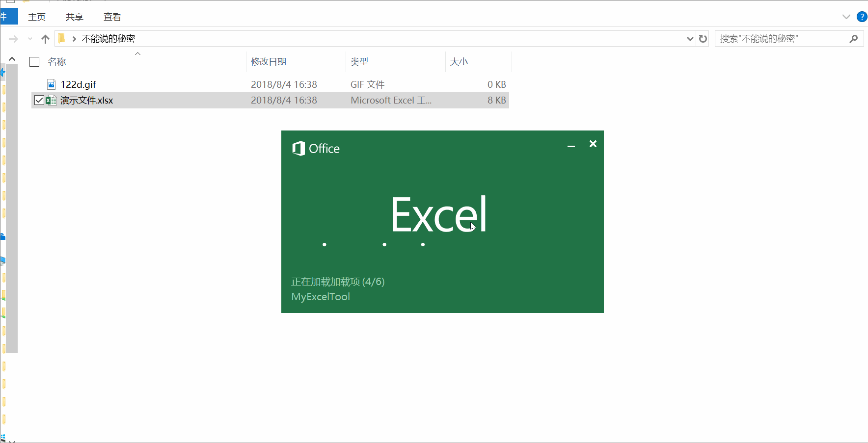Open the 共享 ribbon tab
This screenshot has width=868, height=443.
click(75, 16)
